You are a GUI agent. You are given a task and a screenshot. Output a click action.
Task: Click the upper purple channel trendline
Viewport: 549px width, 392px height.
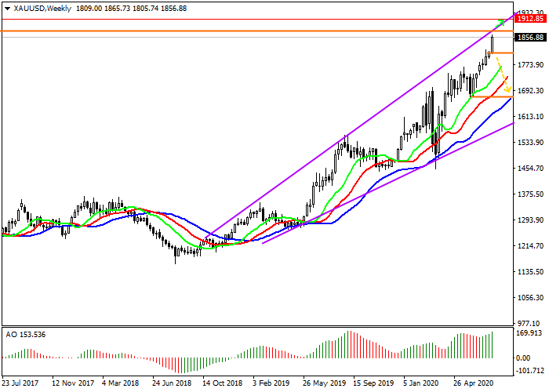pos(353,130)
